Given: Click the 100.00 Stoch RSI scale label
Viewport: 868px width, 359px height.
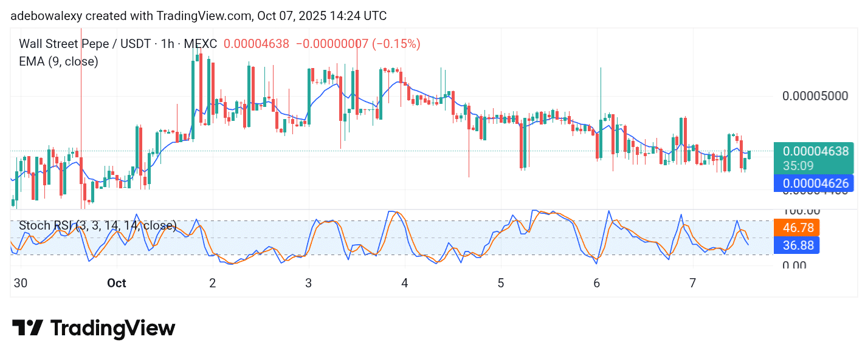Looking at the screenshot, I should tap(801, 211).
